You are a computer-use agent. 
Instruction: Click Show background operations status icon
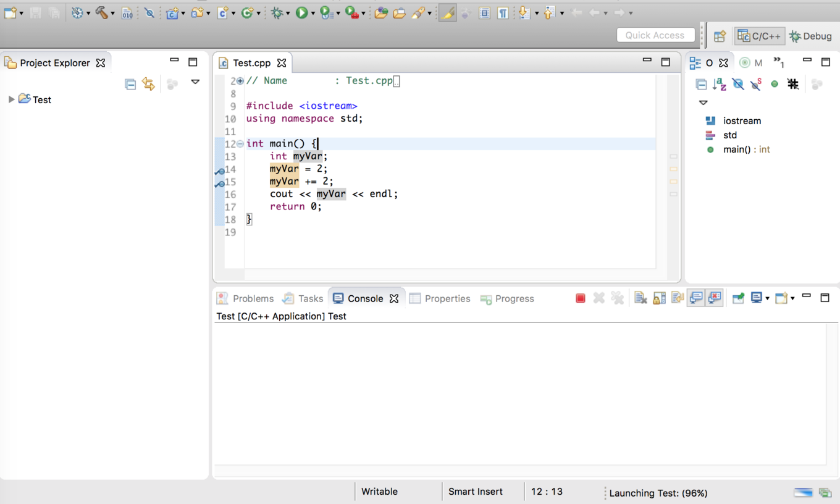[825, 492]
